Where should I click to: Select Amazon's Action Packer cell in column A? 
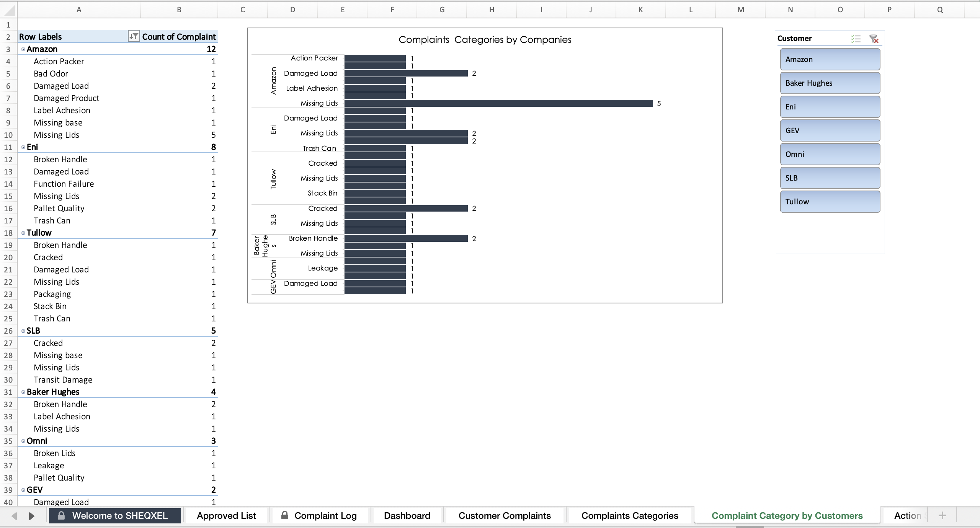click(79, 61)
